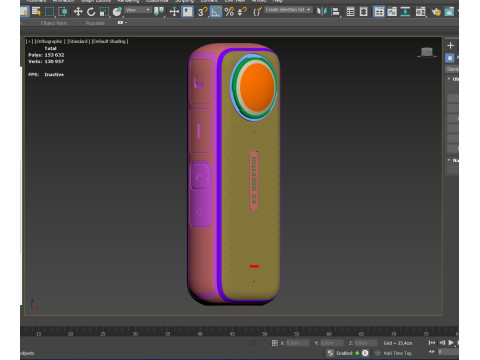Click orange lens on camera model
This screenshot has height=360, width=480.
coord(257,87)
